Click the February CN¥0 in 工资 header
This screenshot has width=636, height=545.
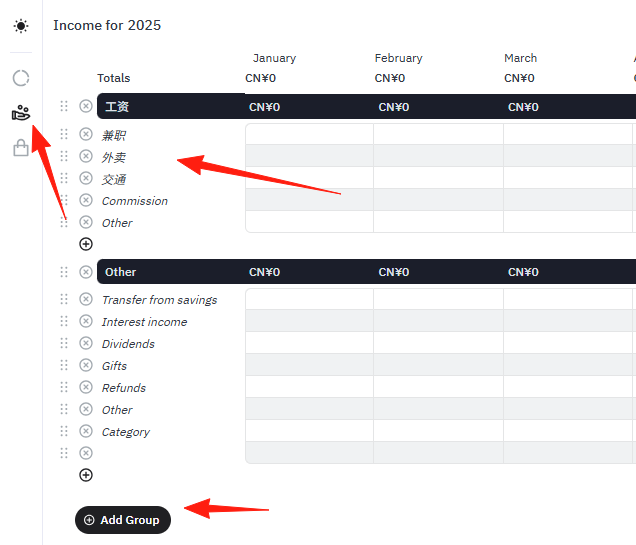(x=394, y=107)
